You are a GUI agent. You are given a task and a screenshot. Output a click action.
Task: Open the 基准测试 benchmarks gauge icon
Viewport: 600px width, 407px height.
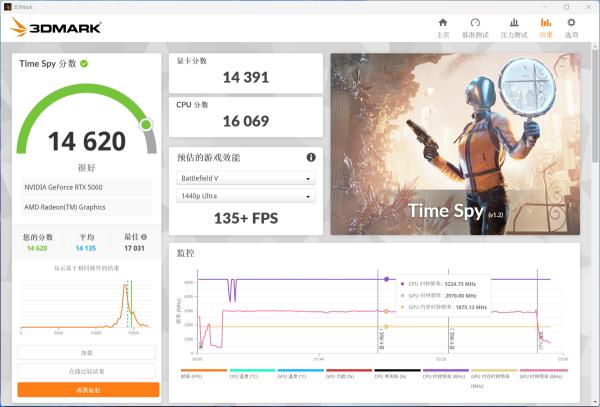coord(475,23)
